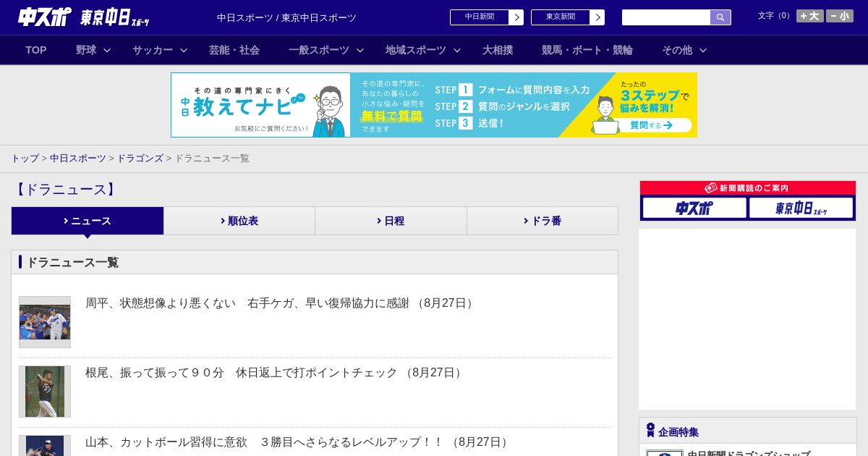Expand the 一般スポーツ dropdown chevron
The width and height of the screenshot is (868, 456).
360,51
